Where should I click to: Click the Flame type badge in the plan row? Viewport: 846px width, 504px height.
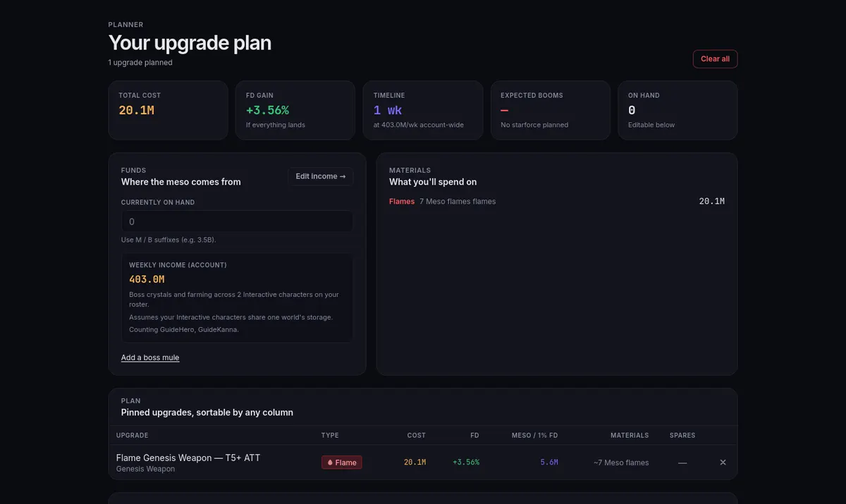coord(342,462)
